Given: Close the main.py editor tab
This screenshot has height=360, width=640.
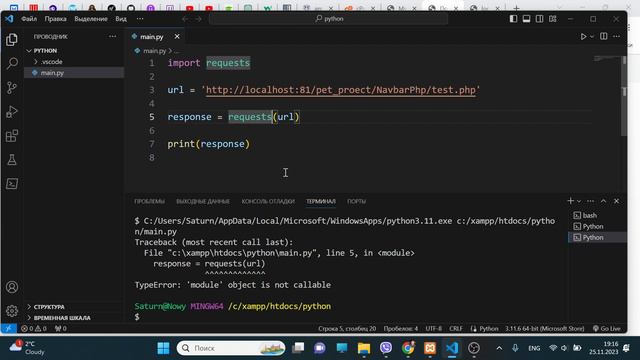Looking at the screenshot, I should (x=177, y=37).
